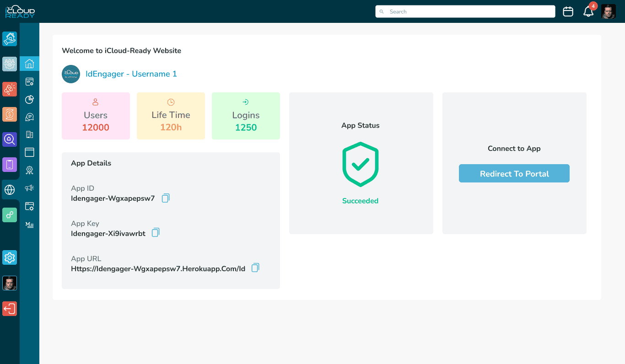Click the search input field
625x364 pixels.
point(465,11)
